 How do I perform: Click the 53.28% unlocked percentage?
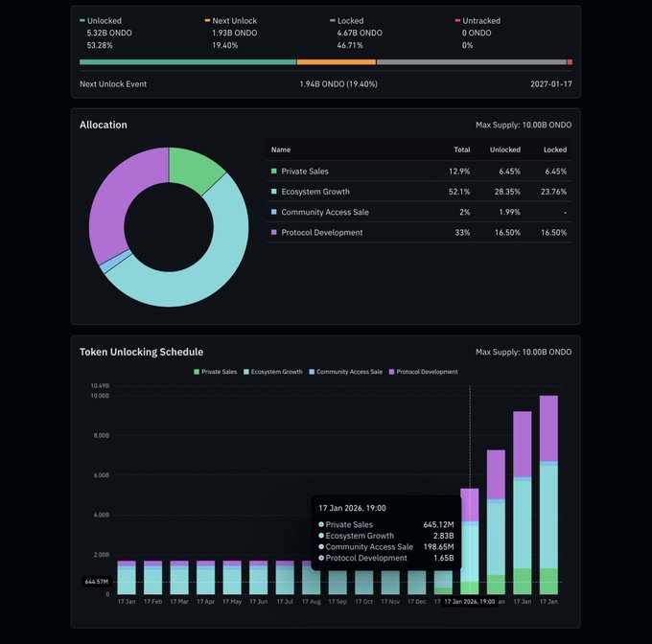[x=100, y=45]
